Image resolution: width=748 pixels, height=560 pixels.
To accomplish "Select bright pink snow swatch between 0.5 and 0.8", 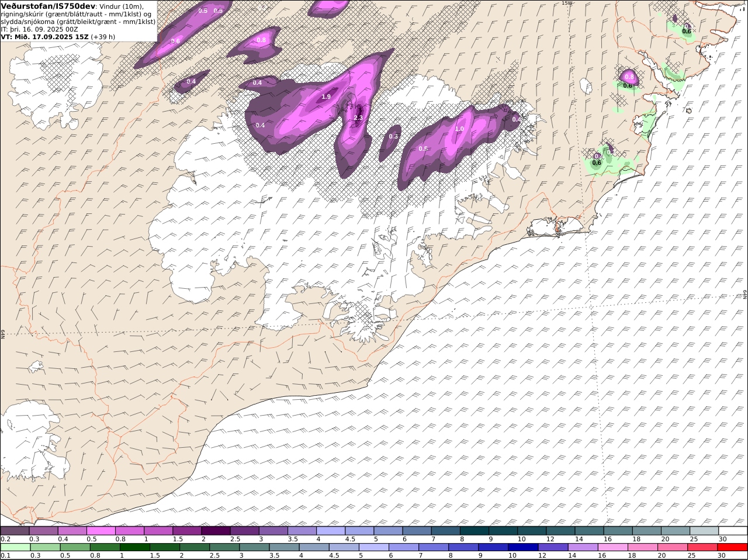I will (x=101, y=531).
